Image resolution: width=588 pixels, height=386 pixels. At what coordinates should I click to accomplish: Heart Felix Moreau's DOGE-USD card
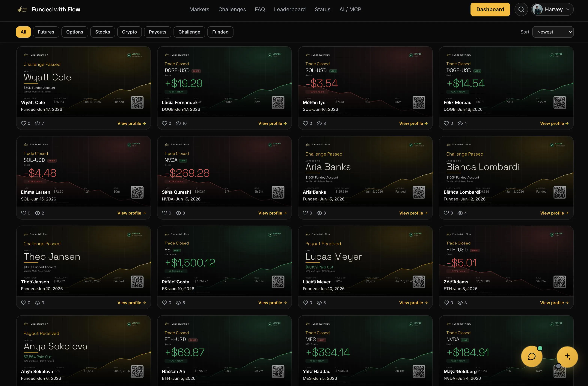point(446,123)
